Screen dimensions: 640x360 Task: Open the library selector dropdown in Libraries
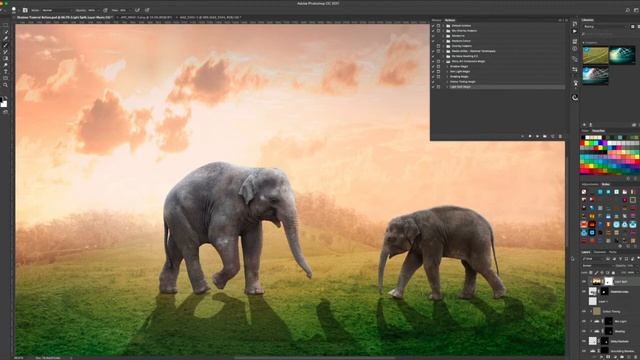tap(605, 27)
